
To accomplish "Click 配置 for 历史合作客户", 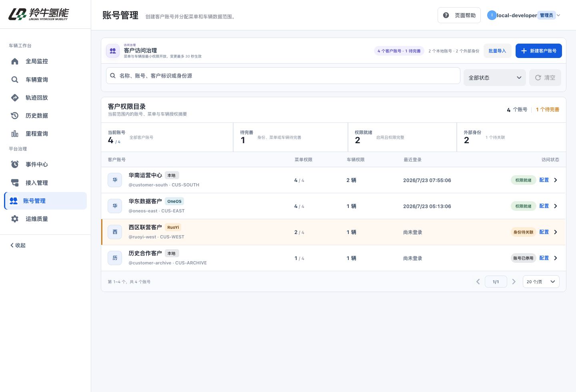I will pyautogui.click(x=544, y=258).
